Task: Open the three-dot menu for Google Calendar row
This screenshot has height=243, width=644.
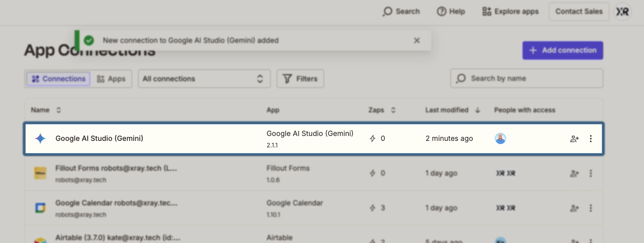Action: [591, 208]
